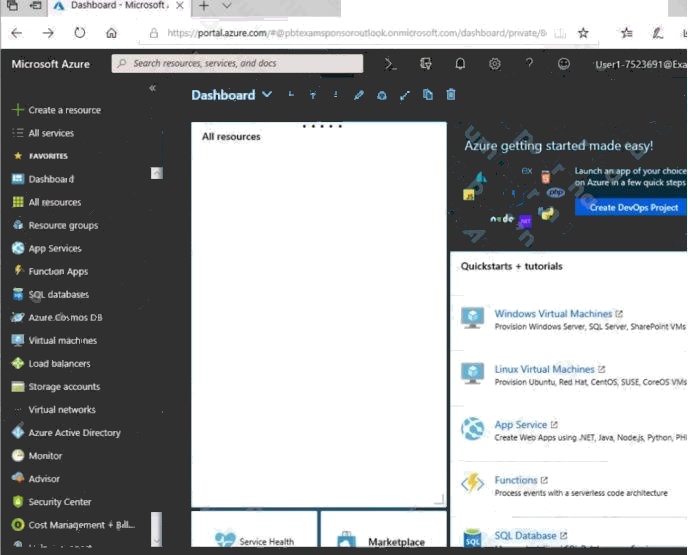Open the Windows Virtual Machines quickstart link

[x=553, y=314]
